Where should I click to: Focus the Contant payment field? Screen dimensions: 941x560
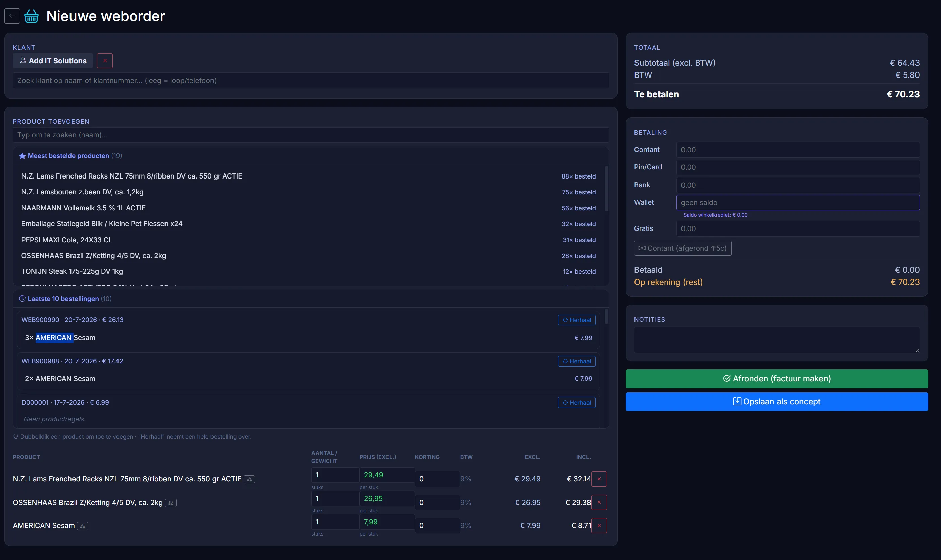point(798,150)
